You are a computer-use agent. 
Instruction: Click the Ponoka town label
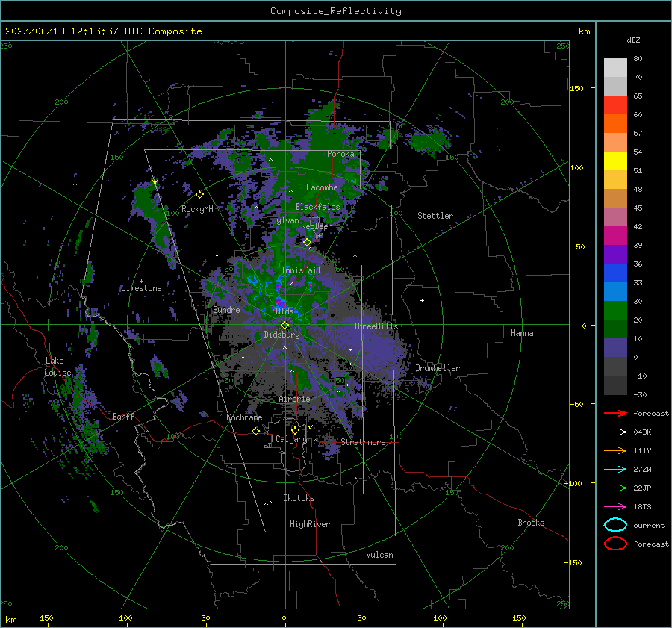340,154
